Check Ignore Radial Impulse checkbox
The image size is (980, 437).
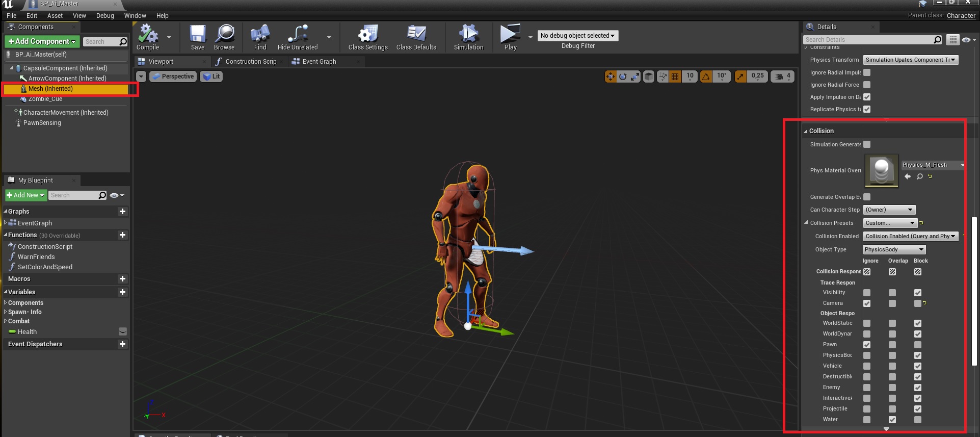pyautogui.click(x=867, y=73)
